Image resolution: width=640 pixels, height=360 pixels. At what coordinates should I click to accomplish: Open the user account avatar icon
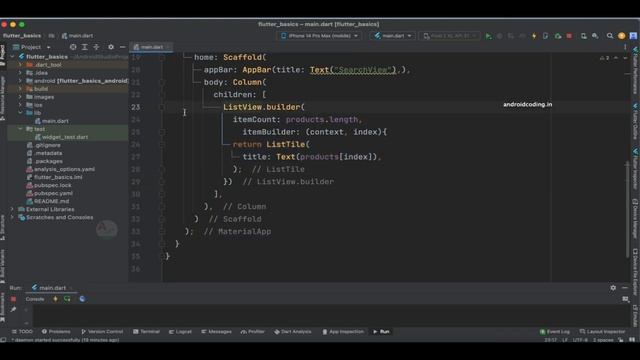(x=622, y=36)
